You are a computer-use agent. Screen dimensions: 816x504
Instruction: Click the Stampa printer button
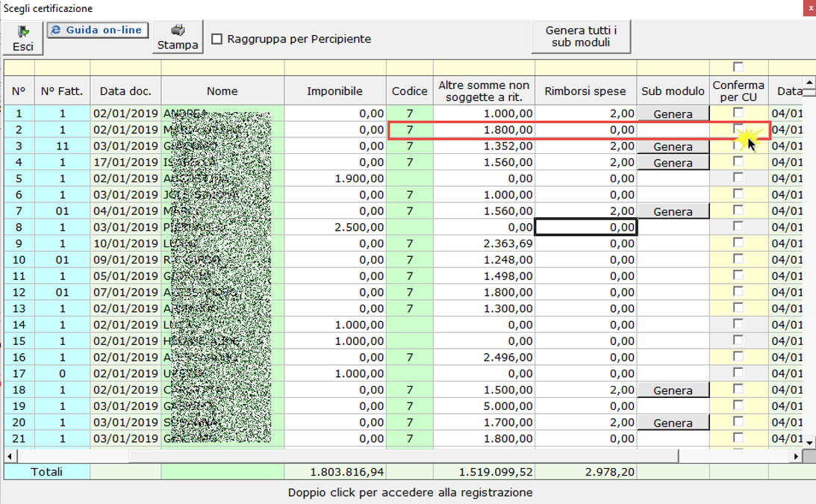[178, 37]
